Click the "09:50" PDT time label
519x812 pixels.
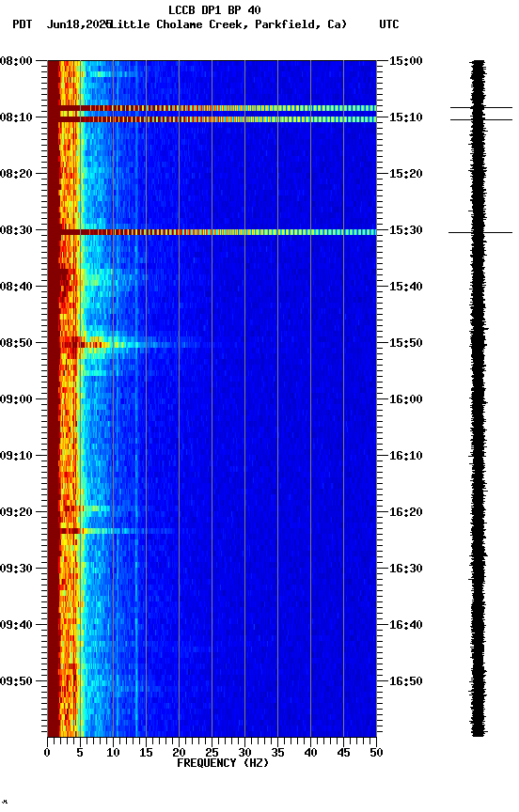[x=16, y=681]
